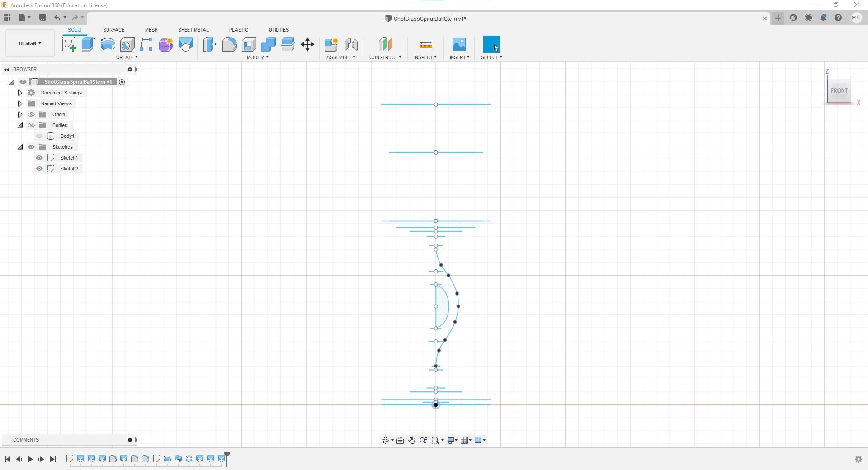Activate the ShotGlassSpiralBallStem v1 component radio button
868x470 pixels.
pyautogui.click(x=122, y=82)
